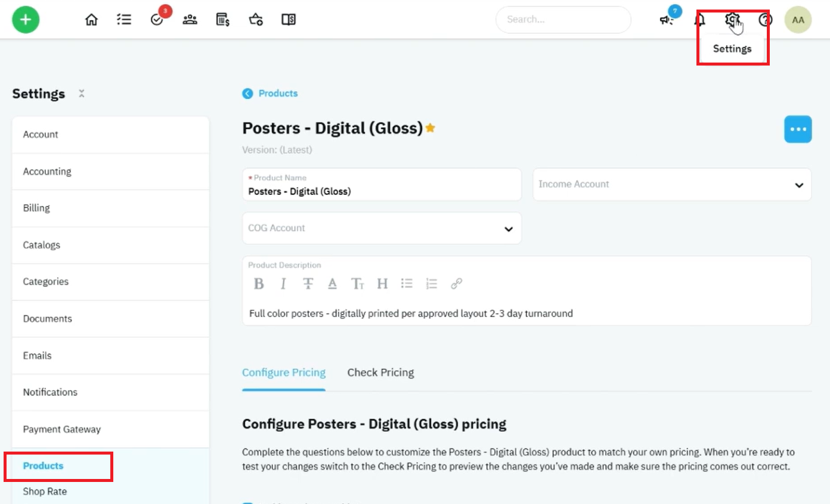Open Notifications settings in sidebar
830x504 pixels.
coord(110,392)
